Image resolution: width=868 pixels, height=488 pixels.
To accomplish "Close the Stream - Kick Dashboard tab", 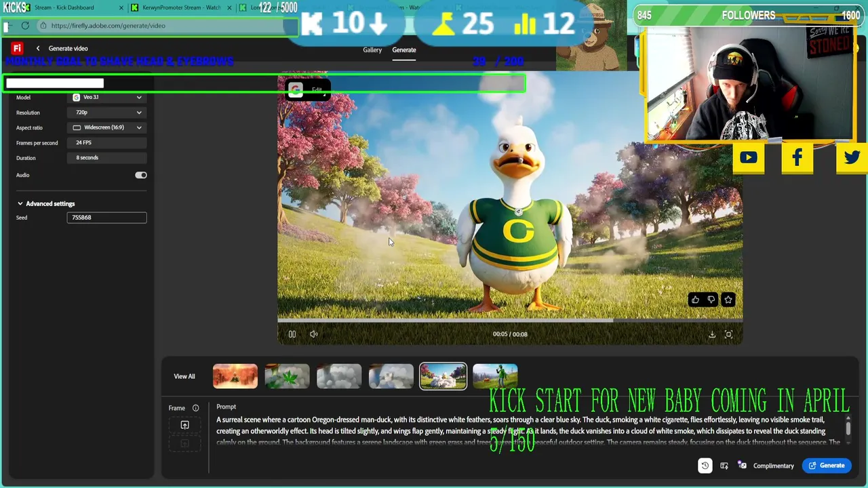I will point(122,7).
